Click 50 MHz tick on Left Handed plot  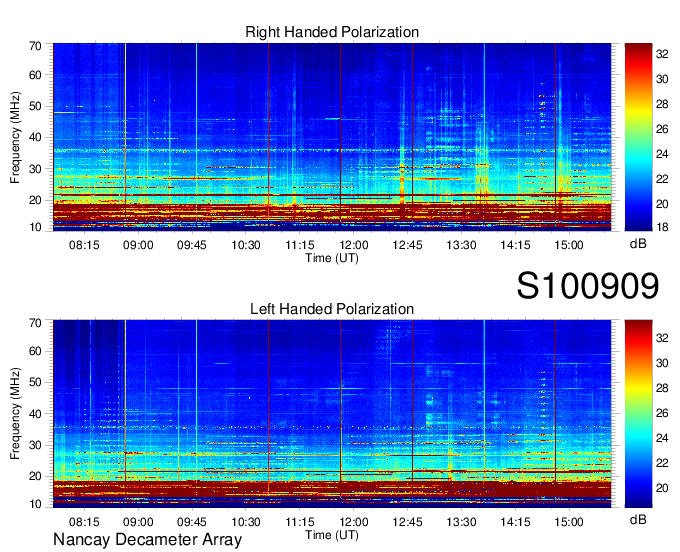coord(35,382)
